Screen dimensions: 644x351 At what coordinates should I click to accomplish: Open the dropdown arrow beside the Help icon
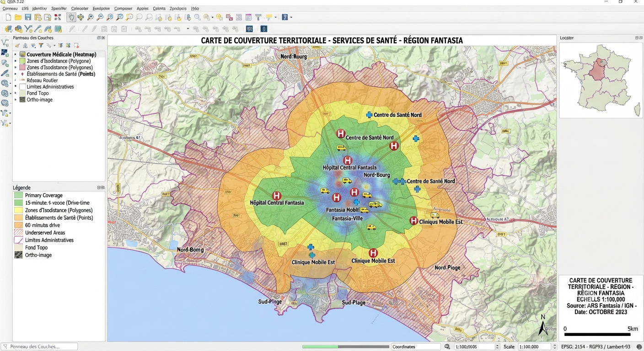pos(291,17)
